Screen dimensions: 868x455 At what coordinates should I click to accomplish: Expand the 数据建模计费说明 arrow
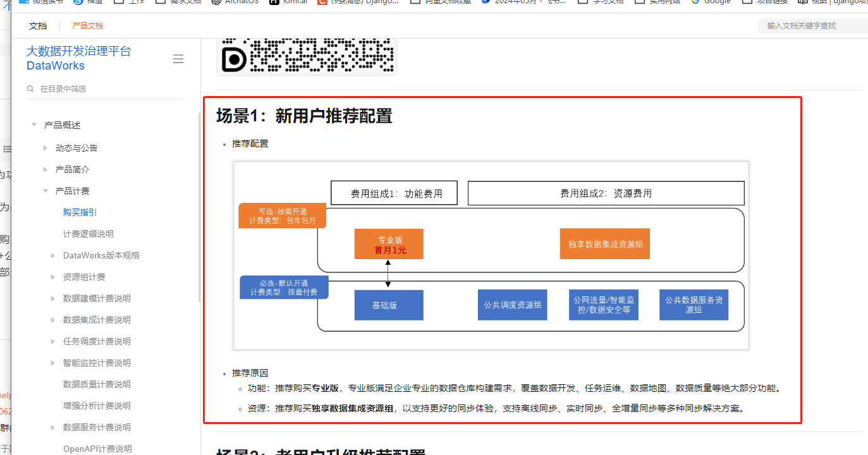click(53, 298)
